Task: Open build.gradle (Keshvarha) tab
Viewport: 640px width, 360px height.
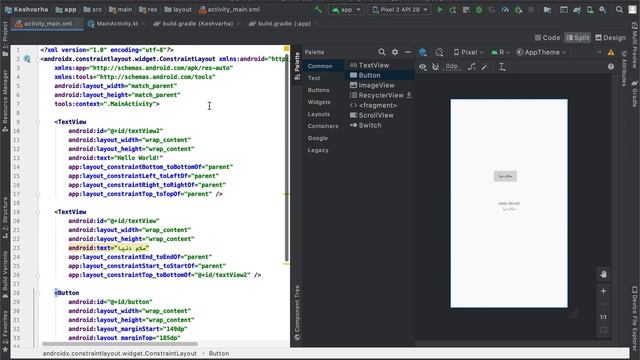Action: pos(197,24)
